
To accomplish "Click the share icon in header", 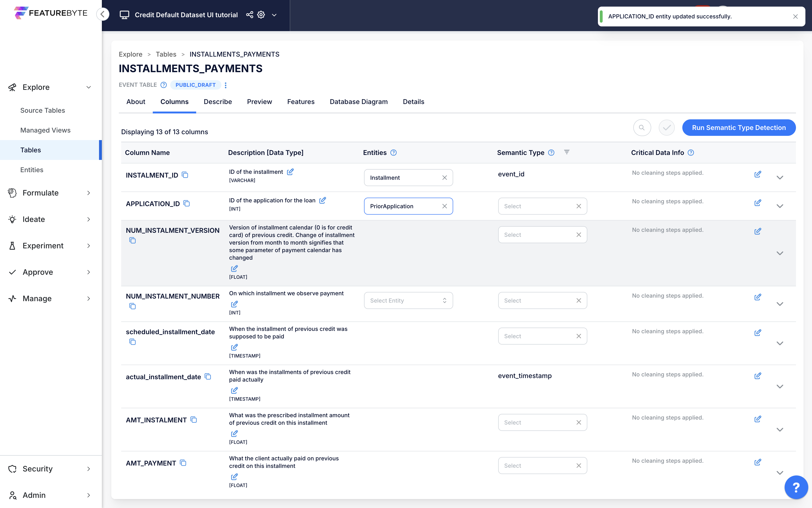I will 249,15.
